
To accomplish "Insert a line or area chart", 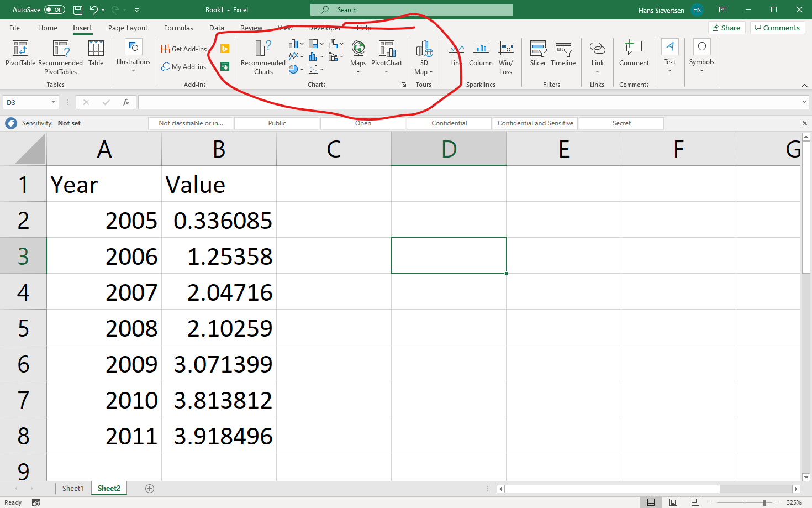I will pos(296,56).
